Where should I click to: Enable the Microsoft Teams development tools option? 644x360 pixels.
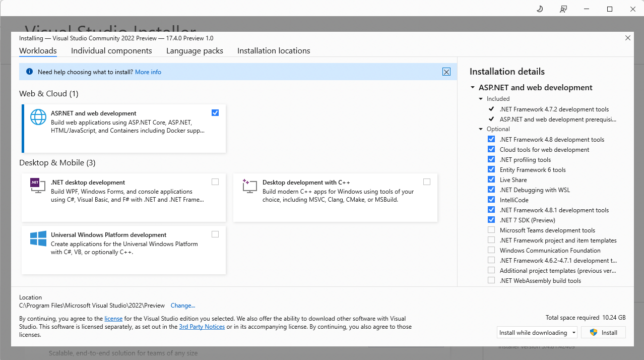point(491,229)
